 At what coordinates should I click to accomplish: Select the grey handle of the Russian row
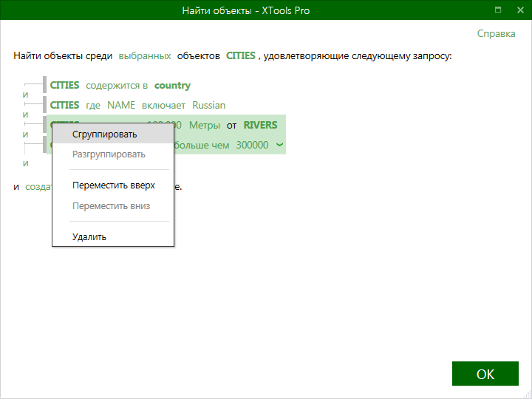tap(44, 105)
